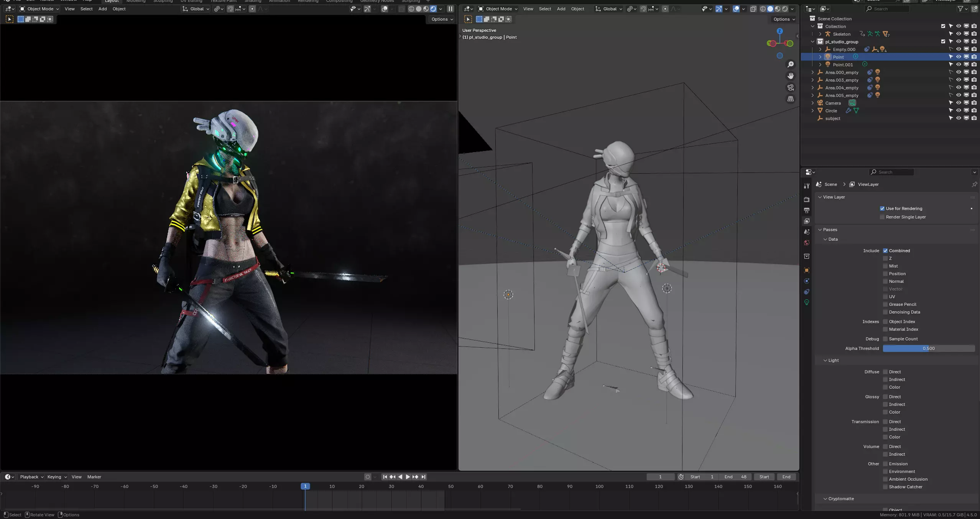Image resolution: width=980 pixels, height=519 pixels.
Task: Switch right viewport to rendered shading
Action: (x=785, y=9)
